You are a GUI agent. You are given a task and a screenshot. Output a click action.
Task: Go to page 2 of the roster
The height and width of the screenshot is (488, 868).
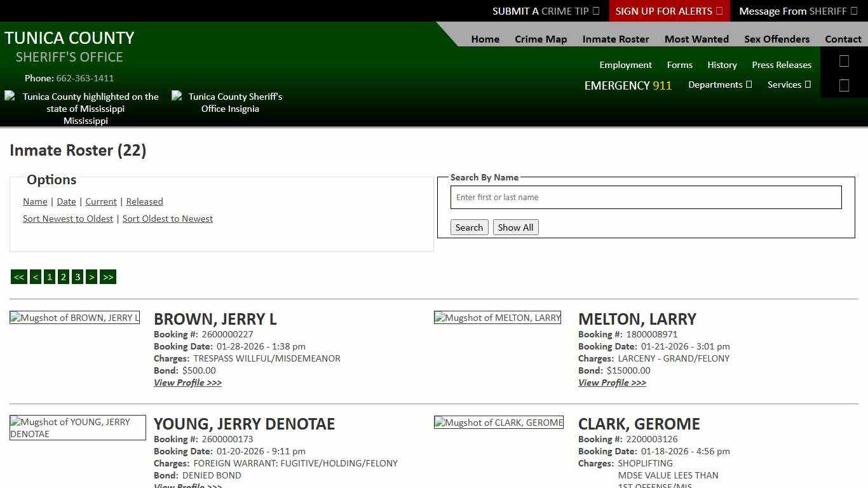(63, 276)
